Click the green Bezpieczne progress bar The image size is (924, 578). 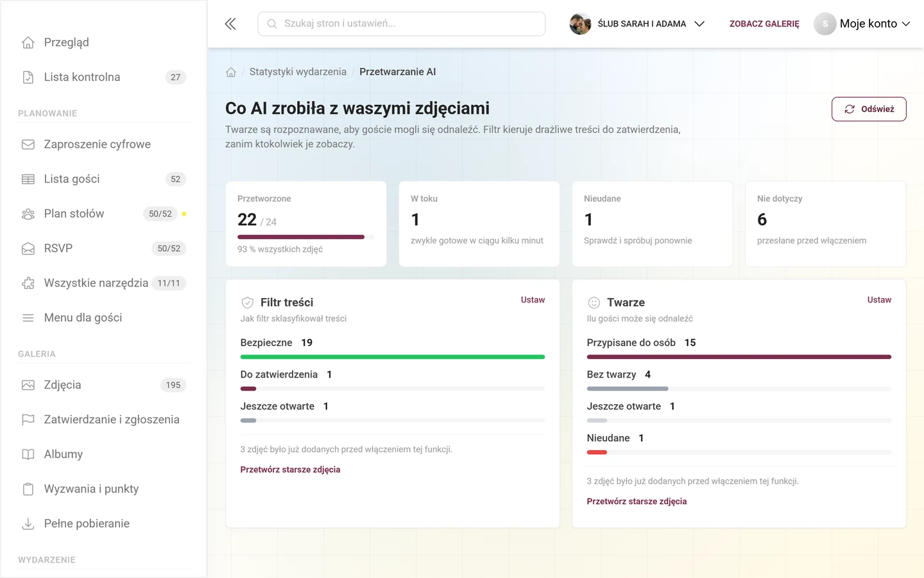pos(393,357)
